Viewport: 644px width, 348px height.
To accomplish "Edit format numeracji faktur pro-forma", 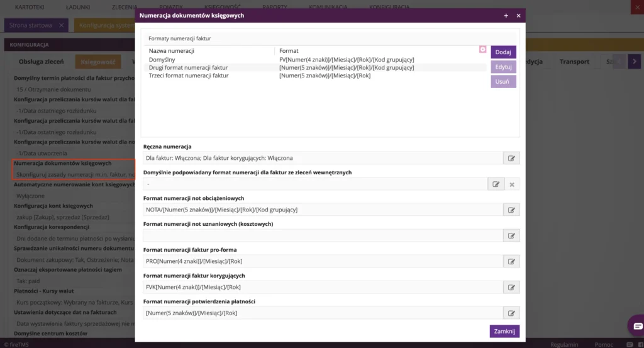I will pos(511,261).
